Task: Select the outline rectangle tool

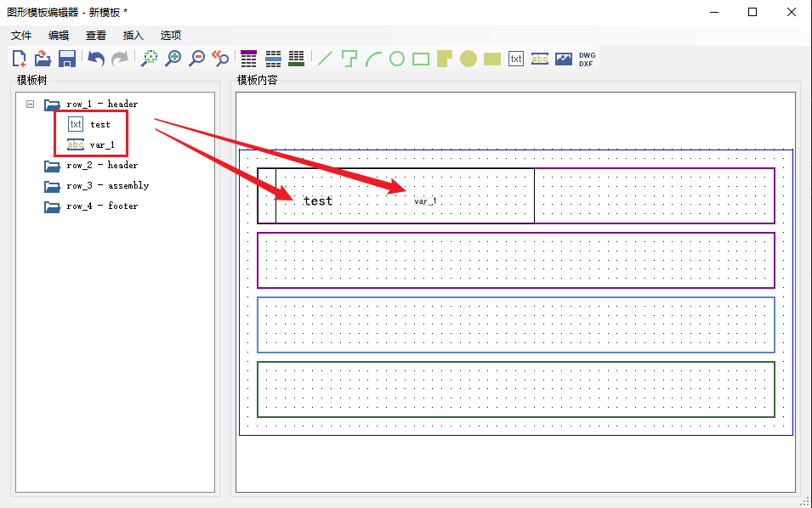Action: coord(421,59)
